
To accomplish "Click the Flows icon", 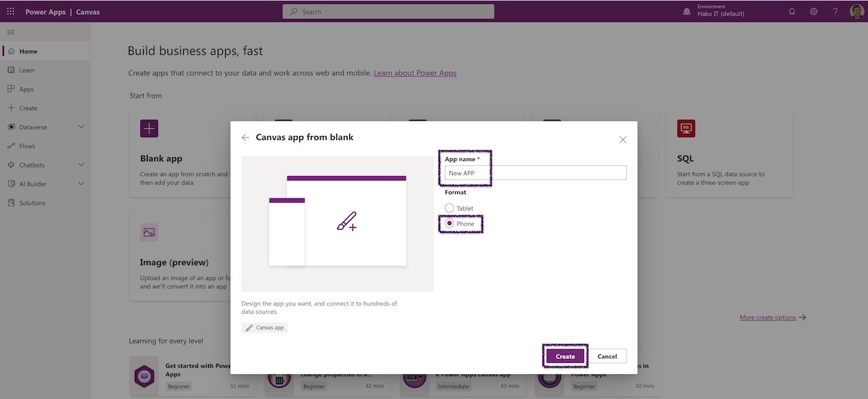I will (x=11, y=146).
